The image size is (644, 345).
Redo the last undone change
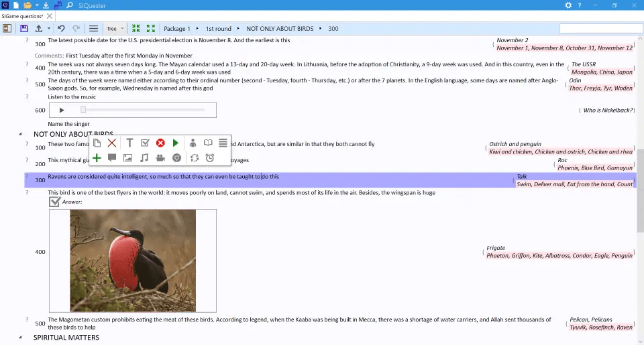(76, 28)
